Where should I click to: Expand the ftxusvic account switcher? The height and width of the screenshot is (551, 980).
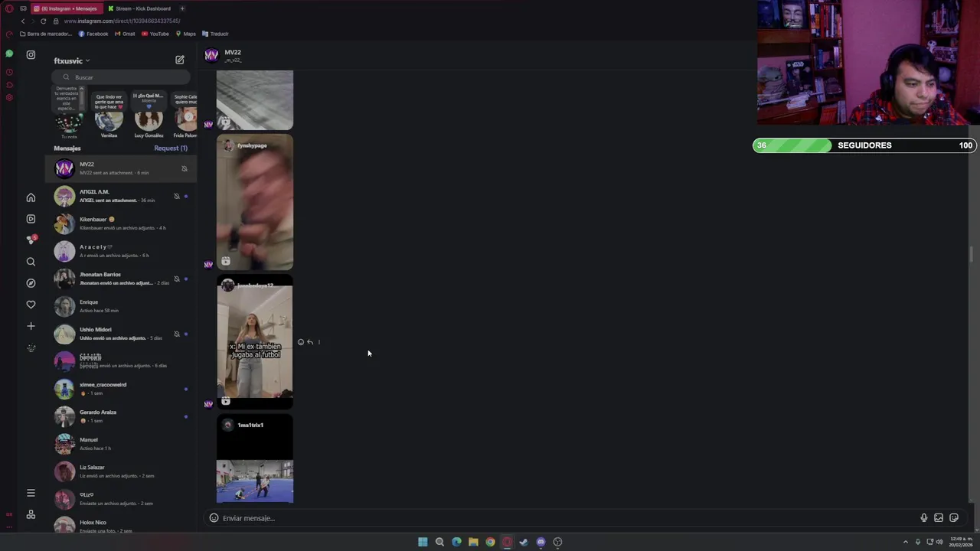click(x=72, y=60)
